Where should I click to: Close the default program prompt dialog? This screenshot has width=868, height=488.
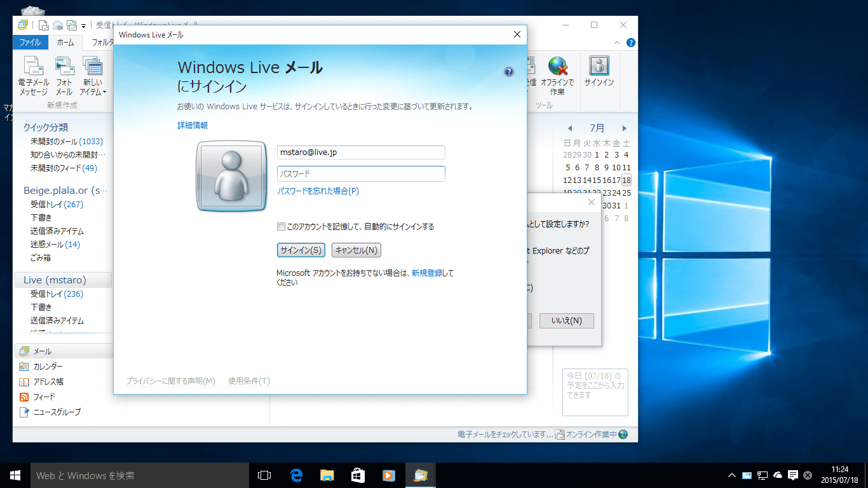click(592, 203)
